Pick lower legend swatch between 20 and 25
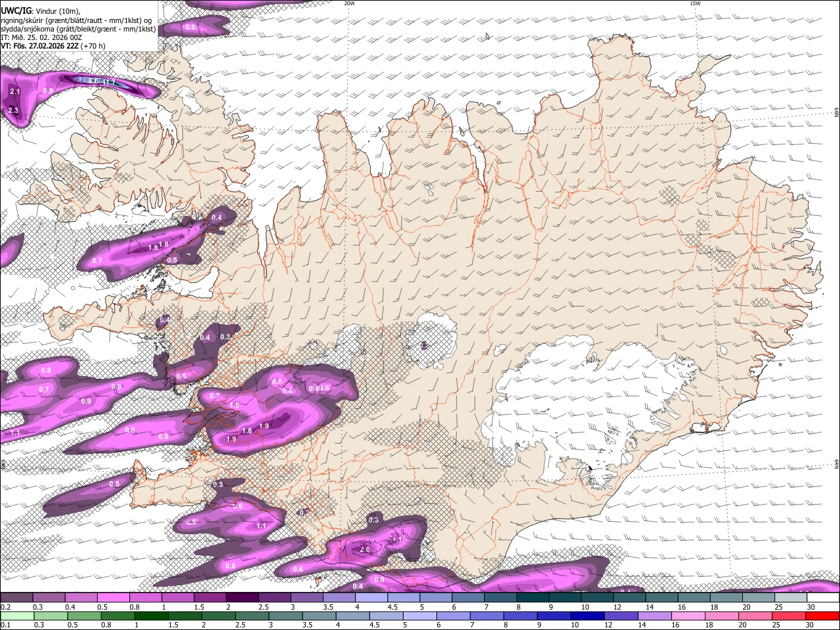This screenshot has width=840, height=630. [756, 616]
